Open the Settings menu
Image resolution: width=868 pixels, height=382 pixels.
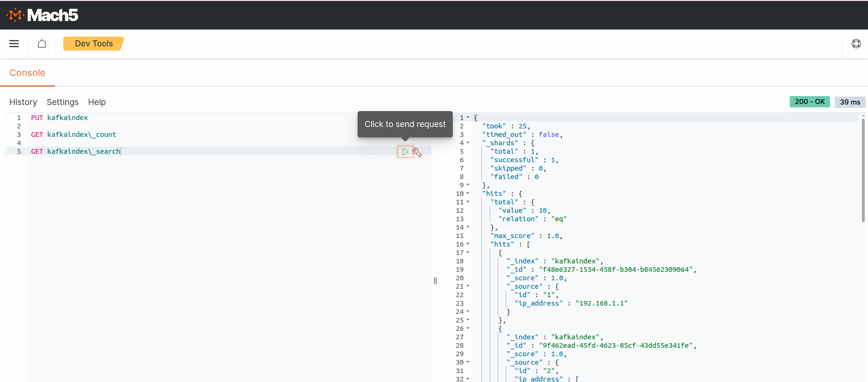(x=62, y=102)
